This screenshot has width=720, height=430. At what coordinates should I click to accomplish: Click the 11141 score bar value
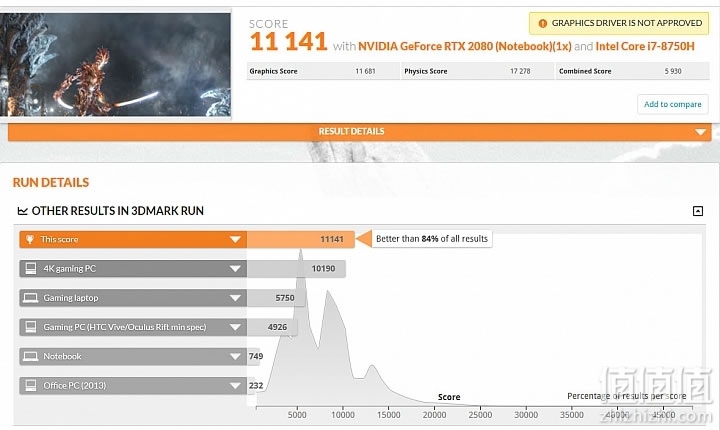(332, 239)
